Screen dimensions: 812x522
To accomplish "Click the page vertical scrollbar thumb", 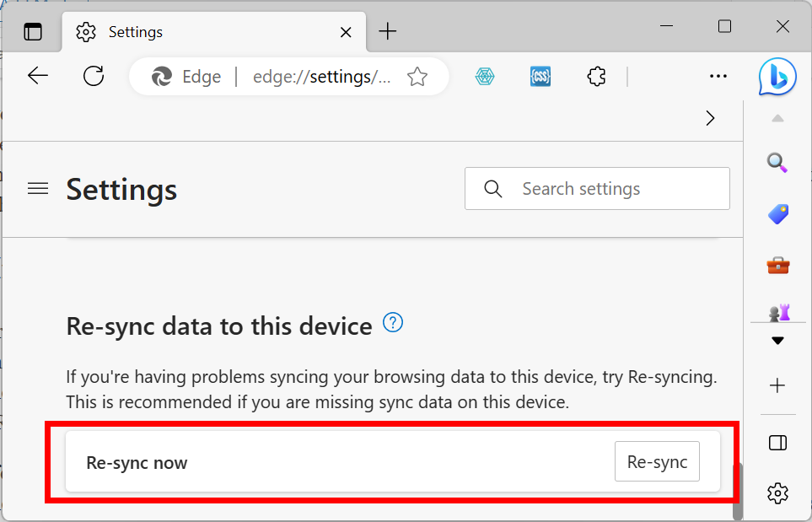I will 737,491.
